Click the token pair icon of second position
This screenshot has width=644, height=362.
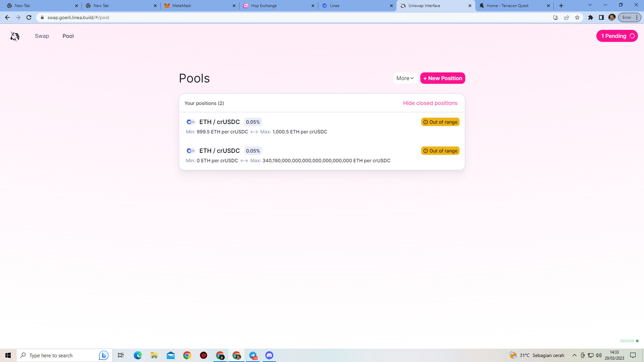191,151
